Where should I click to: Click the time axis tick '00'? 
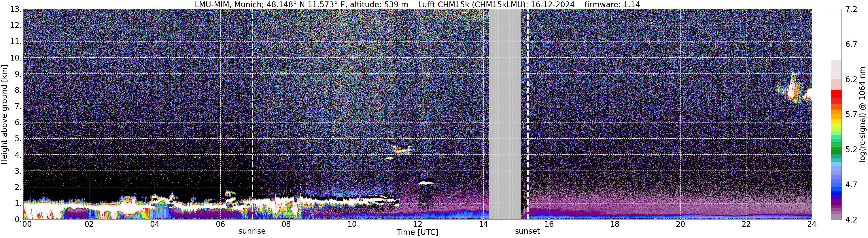(x=27, y=224)
